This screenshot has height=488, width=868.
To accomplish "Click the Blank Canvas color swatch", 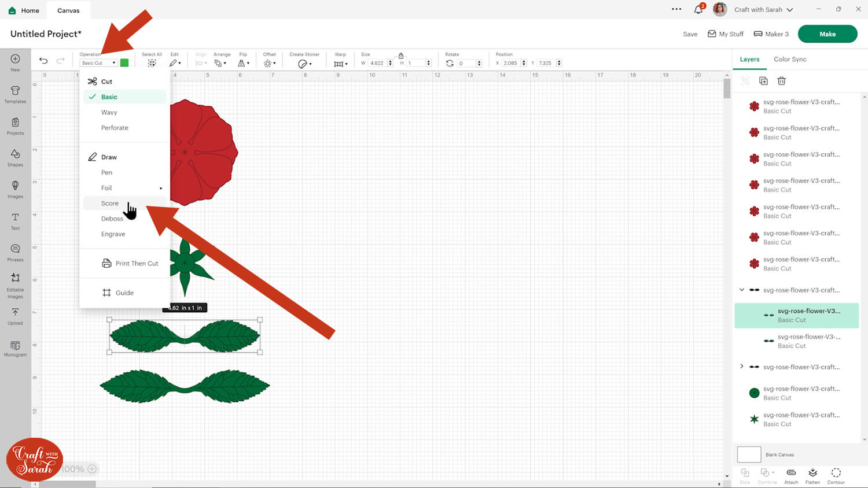I will (749, 454).
